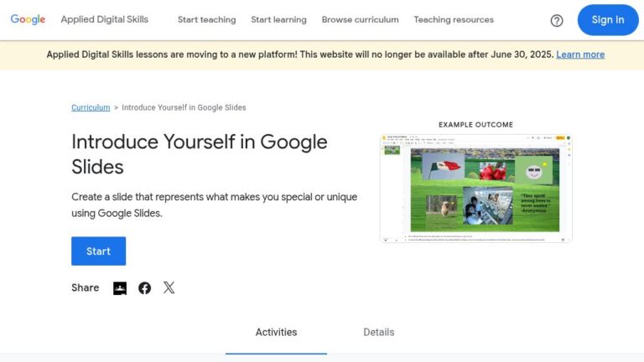
Task: Share lesson on Facebook icon
Action: pyautogui.click(x=144, y=288)
